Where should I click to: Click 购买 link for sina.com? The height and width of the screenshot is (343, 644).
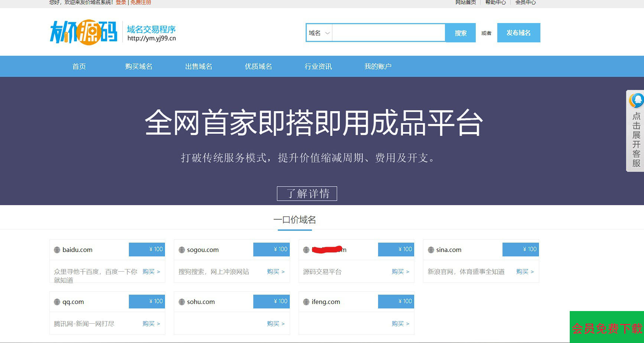click(x=525, y=272)
